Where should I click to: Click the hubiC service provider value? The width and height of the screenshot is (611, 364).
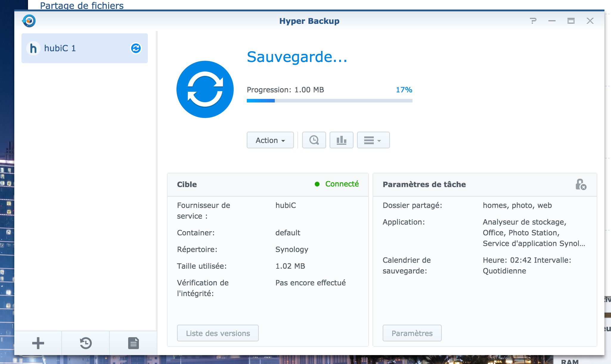286,205
